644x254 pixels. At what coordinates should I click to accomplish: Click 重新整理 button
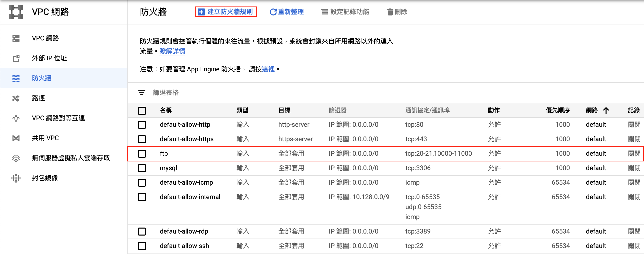tap(287, 12)
